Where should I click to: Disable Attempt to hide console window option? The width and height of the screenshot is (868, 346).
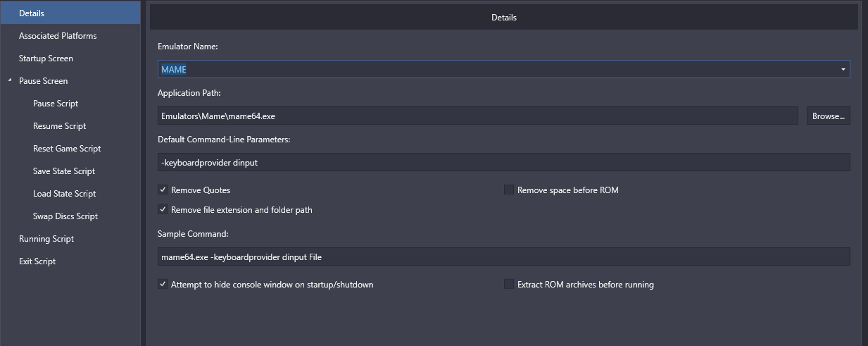(x=163, y=285)
